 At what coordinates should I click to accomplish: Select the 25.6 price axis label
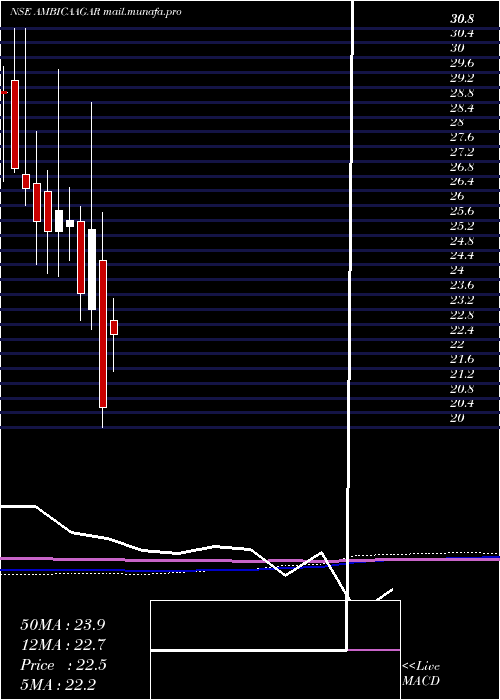pos(462,211)
